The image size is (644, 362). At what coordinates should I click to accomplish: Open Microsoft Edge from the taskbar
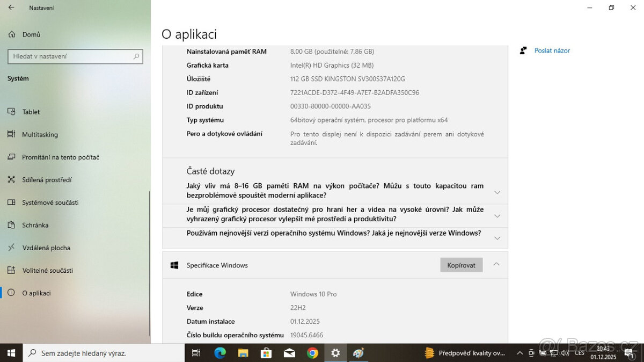[219, 353]
